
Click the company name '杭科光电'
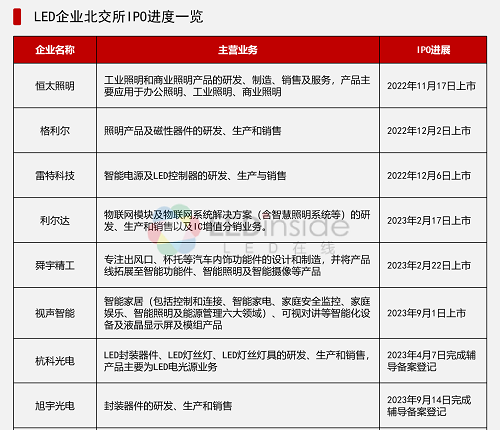(x=55, y=361)
